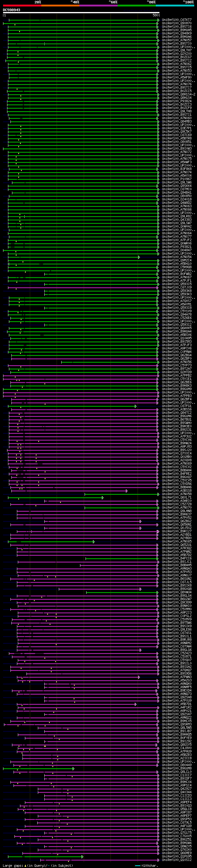Select hit UniRef100_Q2HTD9
This screenshot has width=197, height=868.
[176, 373]
